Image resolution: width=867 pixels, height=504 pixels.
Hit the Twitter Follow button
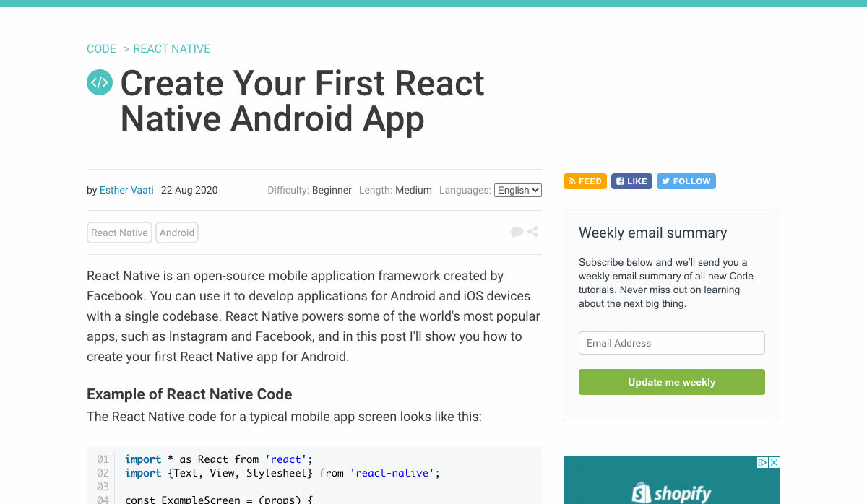(686, 181)
